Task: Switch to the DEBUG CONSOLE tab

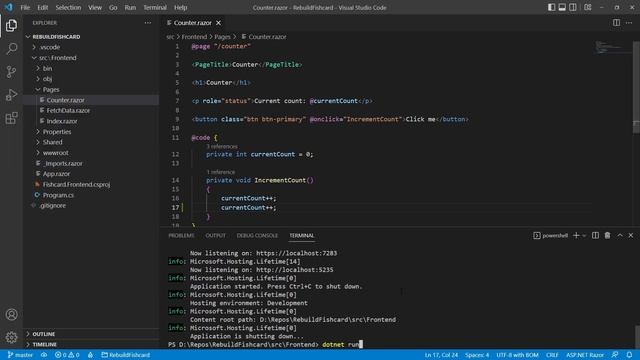Action: tap(257, 236)
